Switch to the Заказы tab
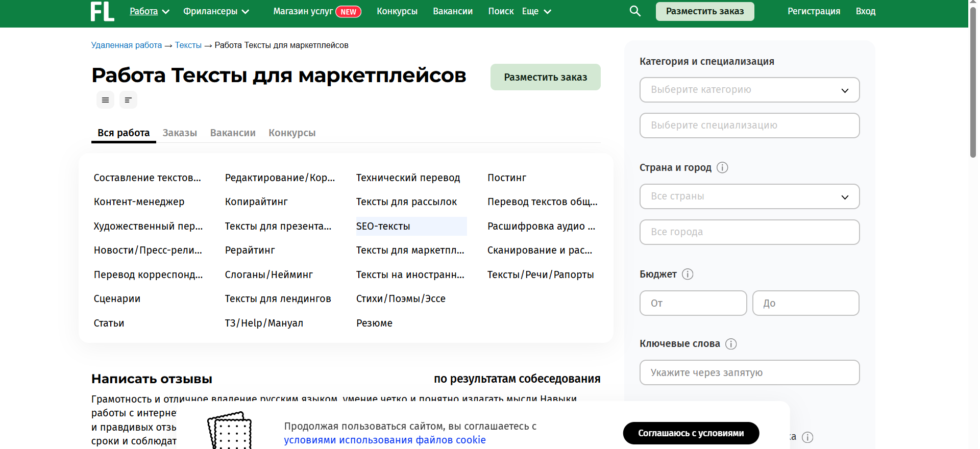This screenshot has height=449, width=980. point(180,133)
